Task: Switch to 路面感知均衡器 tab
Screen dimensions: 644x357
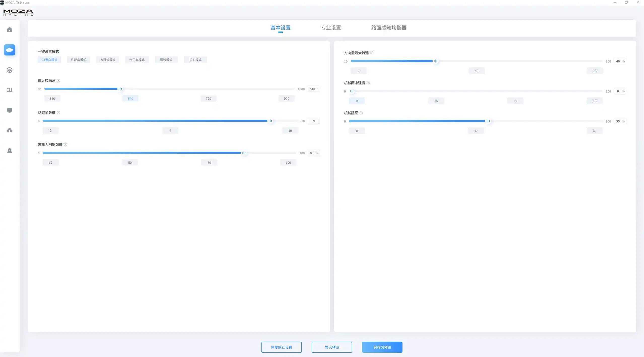Action: click(x=389, y=28)
